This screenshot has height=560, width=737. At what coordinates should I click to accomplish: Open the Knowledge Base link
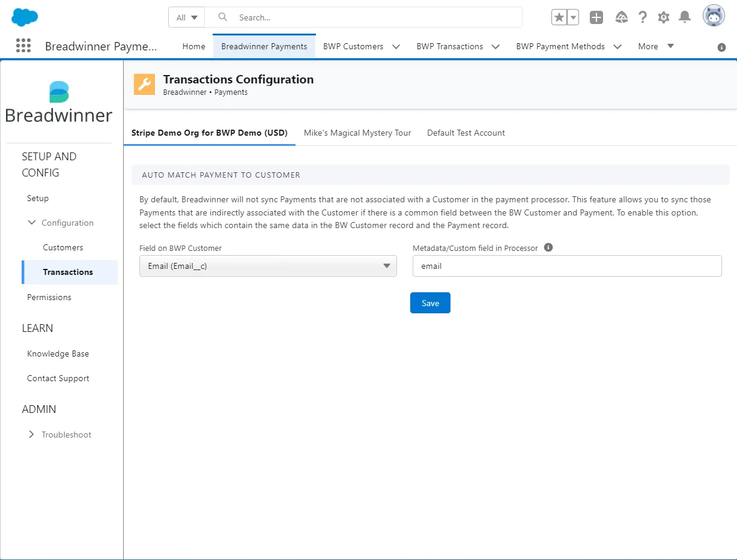[x=58, y=354]
